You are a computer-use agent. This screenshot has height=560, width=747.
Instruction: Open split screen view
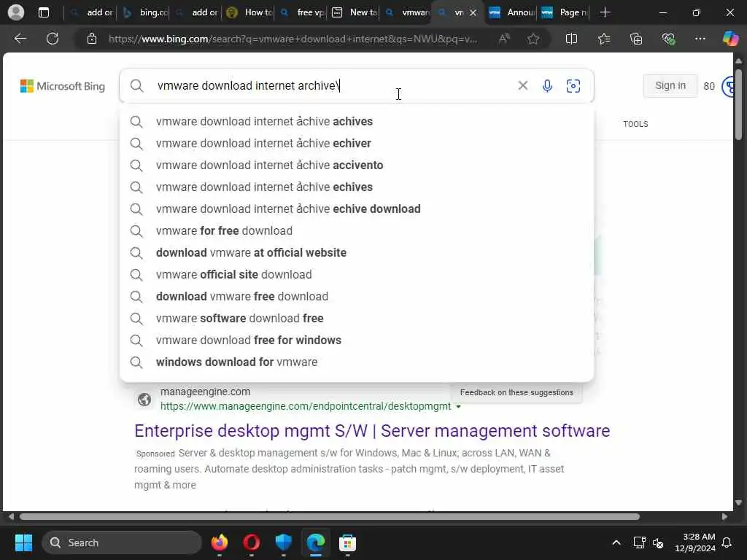tap(571, 39)
